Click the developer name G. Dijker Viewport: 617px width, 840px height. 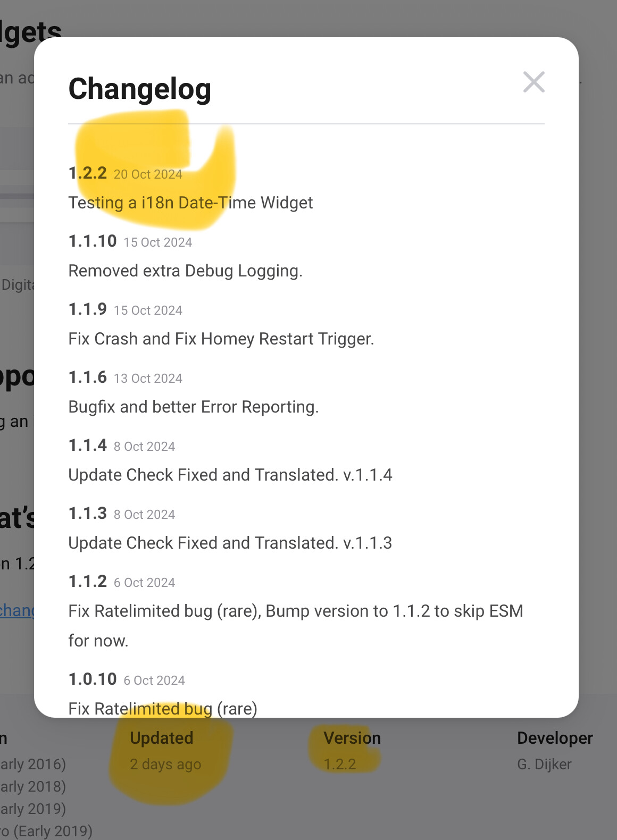pyautogui.click(x=544, y=764)
